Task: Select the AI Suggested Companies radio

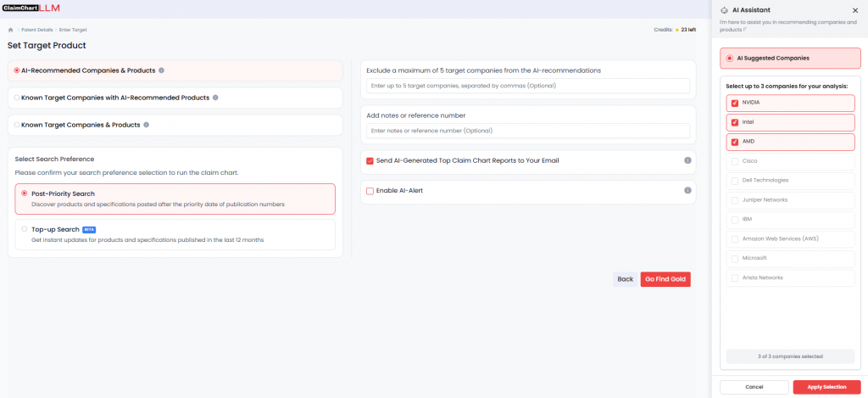Action: tap(730, 59)
